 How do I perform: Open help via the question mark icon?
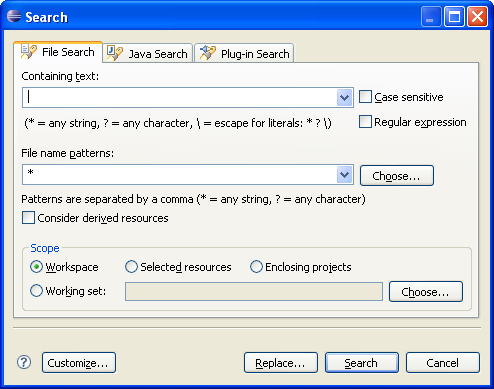24,362
